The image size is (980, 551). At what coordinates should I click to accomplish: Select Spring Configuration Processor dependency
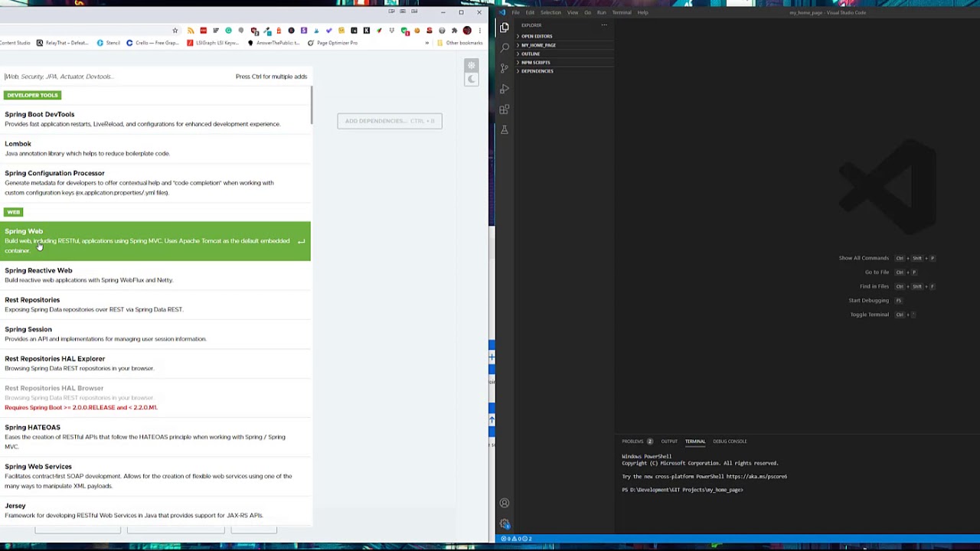tap(155, 183)
